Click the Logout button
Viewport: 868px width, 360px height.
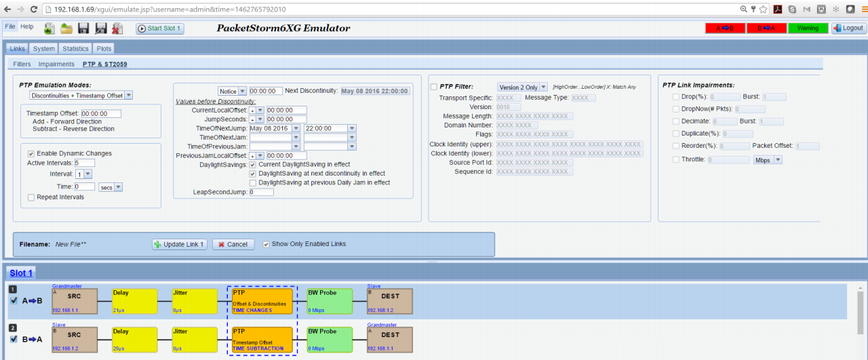[848, 28]
